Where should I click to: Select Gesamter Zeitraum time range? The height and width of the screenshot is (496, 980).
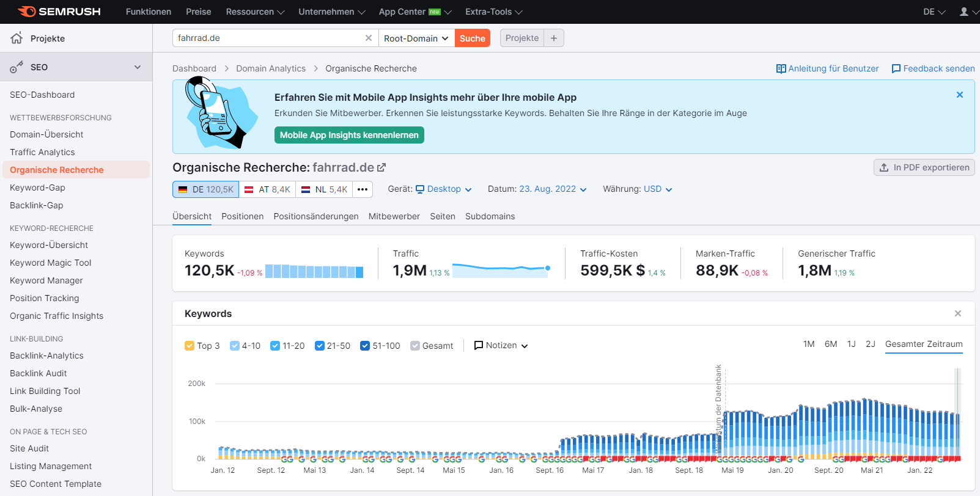(924, 344)
